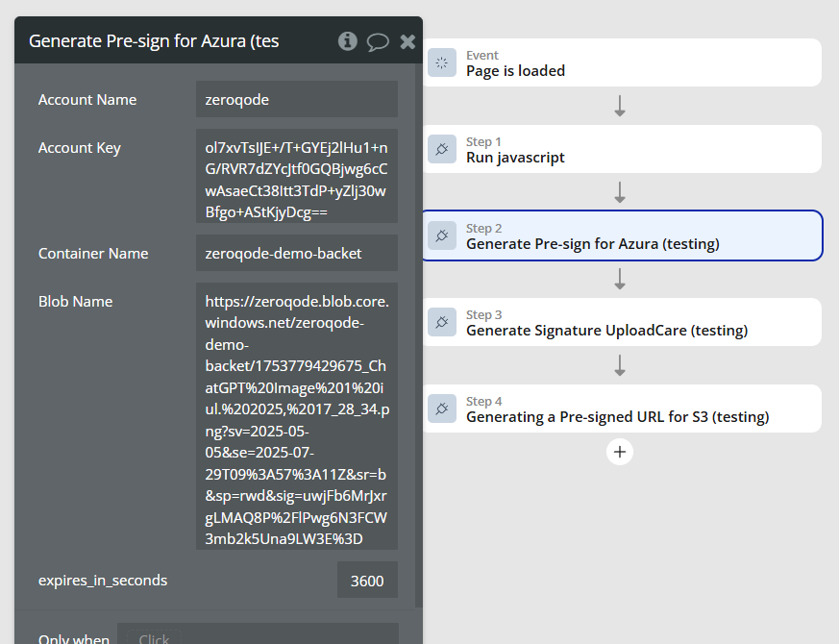Add a new step with plus button
The image size is (839, 644).
(620, 451)
